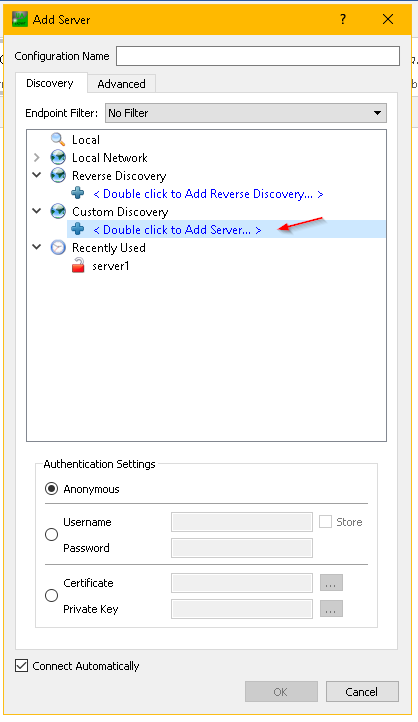This screenshot has height=722, width=418.
Task: Collapse the Reverse Discovery node
Action: tap(37, 175)
